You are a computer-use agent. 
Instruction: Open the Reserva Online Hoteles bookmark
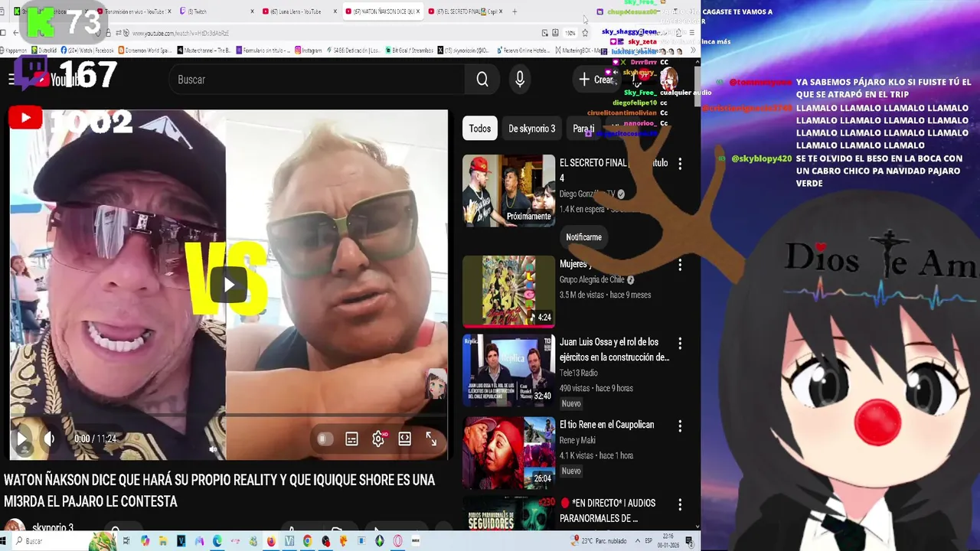click(524, 51)
